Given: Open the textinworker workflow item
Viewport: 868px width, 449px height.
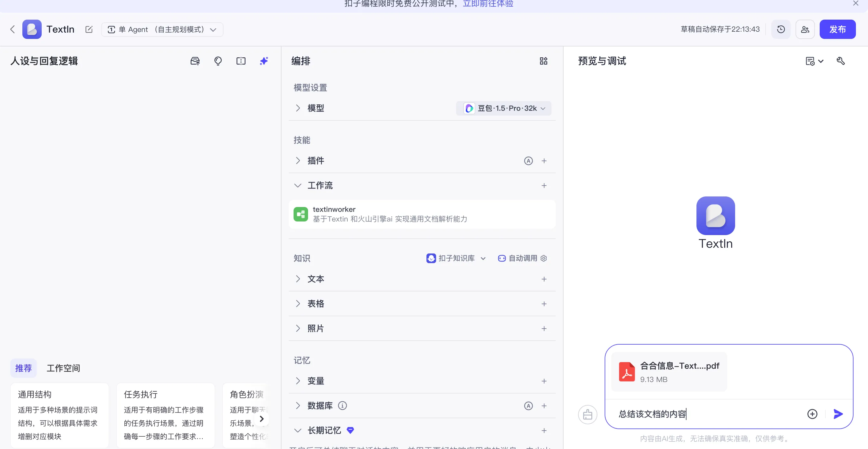Looking at the screenshot, I should 422,215.
